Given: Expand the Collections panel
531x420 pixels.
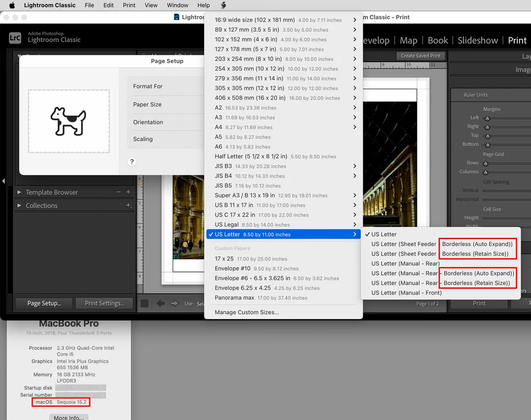Looking at the screenshot, I should (x=19, y=206).
